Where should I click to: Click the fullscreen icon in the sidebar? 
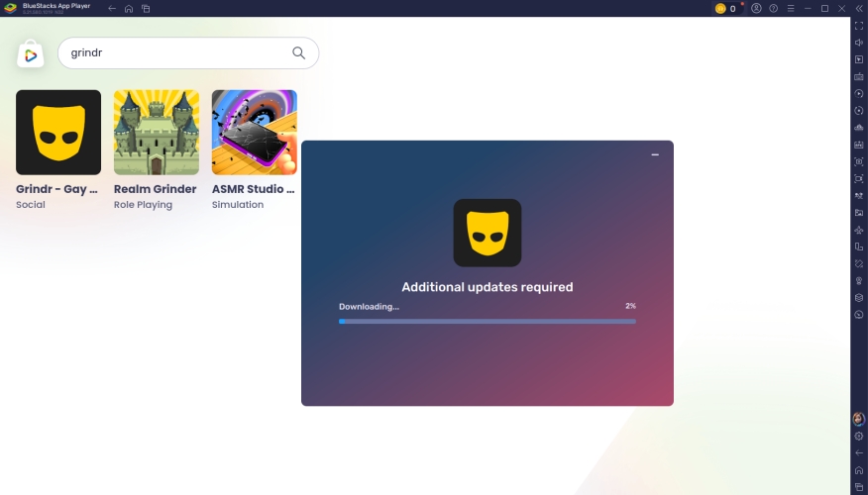click(x=859, y=26)
